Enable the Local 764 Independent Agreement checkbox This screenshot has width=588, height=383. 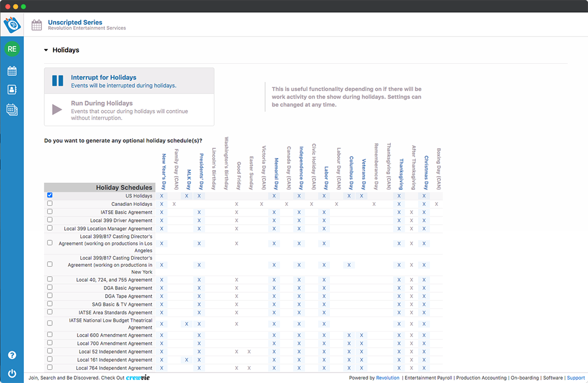coord(50,368)
